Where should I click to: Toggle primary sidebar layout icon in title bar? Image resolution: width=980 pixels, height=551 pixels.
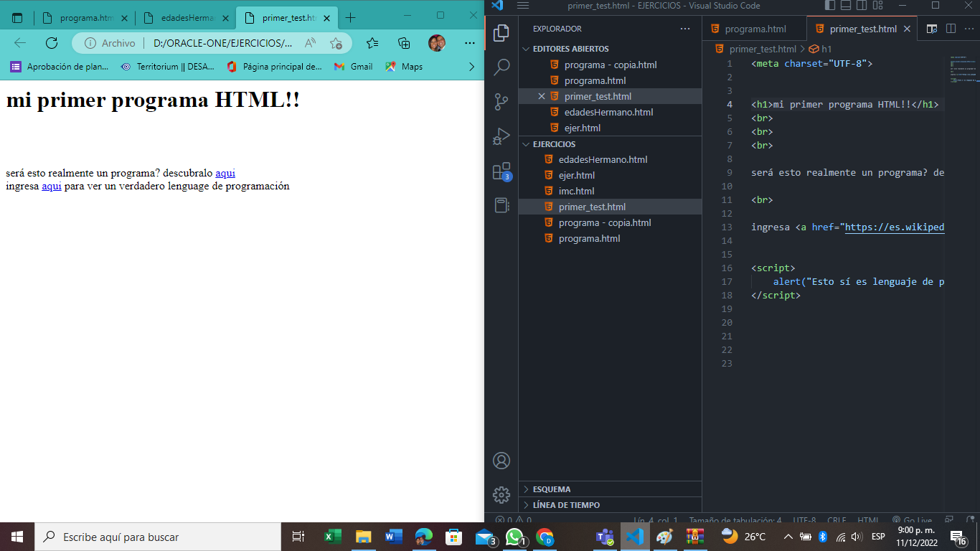pyautogui.click(x=830, y=6)
